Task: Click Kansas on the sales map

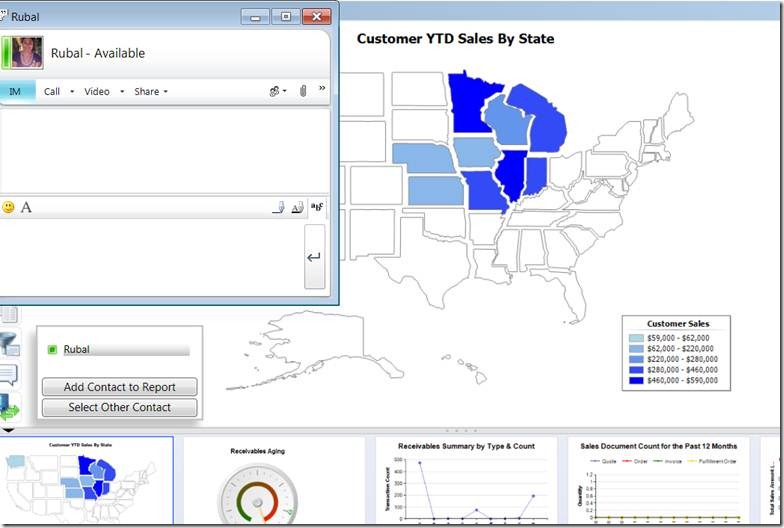Action: [437, 190]
